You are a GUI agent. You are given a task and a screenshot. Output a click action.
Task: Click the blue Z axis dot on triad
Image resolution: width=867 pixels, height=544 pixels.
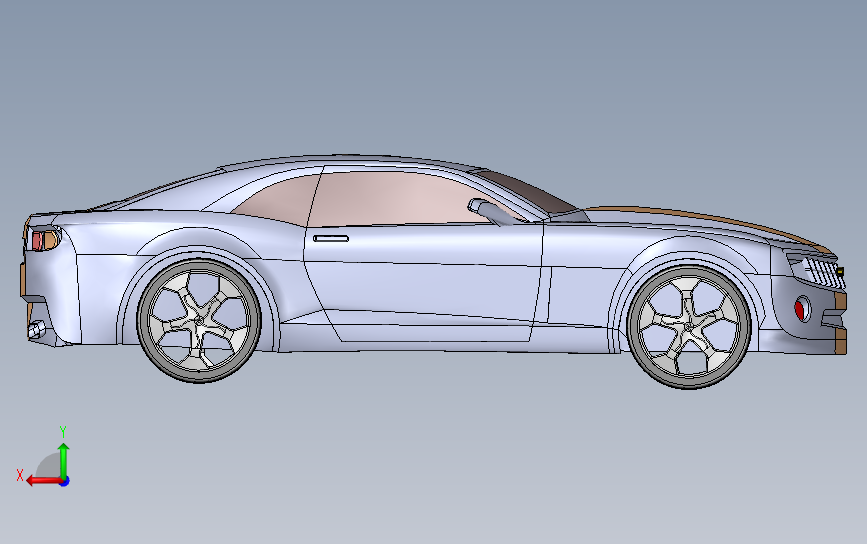[64, 482]
